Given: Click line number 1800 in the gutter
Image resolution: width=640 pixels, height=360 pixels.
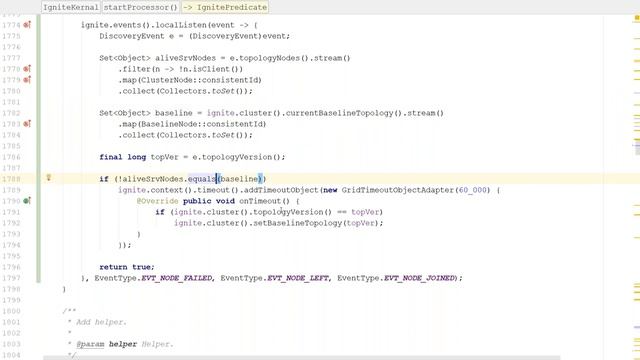Looking at the screenshot, I should [11, 311].
